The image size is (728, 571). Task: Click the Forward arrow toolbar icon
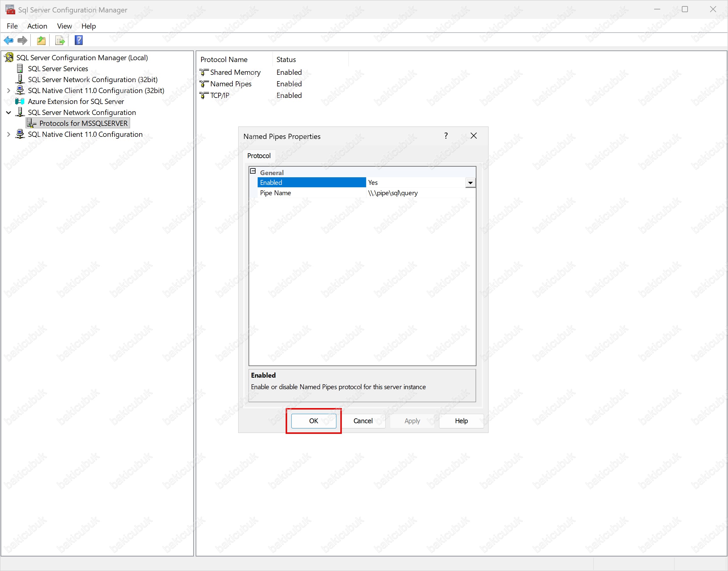[22, 40]
